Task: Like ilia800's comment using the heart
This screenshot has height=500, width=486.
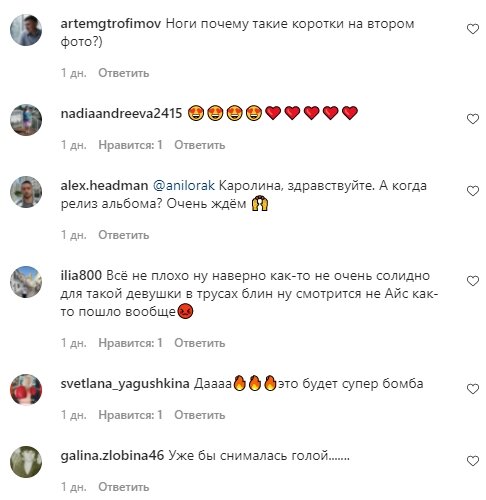Action: [472, 281]
